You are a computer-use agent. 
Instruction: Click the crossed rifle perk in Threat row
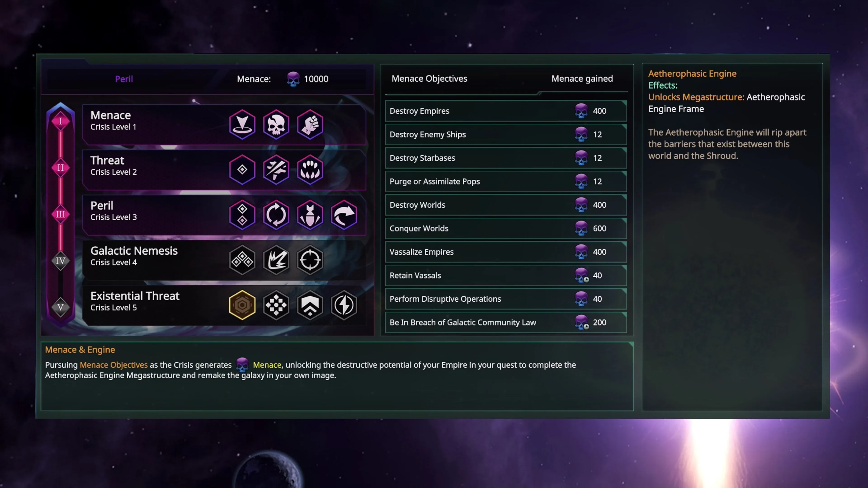(x=276, y=169)
